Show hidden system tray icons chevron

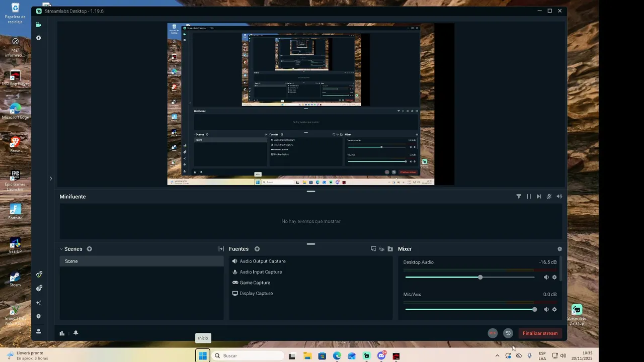point(497,355)
